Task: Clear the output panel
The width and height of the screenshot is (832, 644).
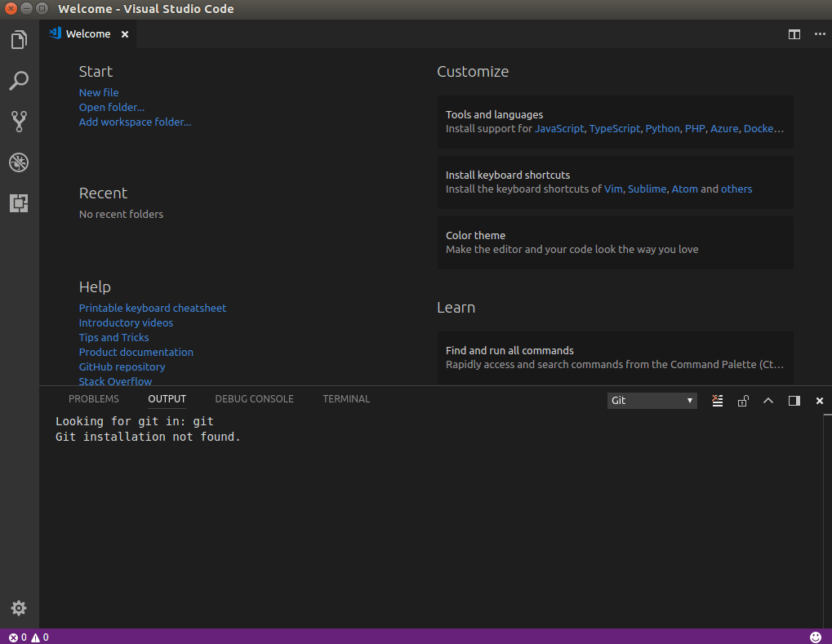Action: (x=718, y=401)
